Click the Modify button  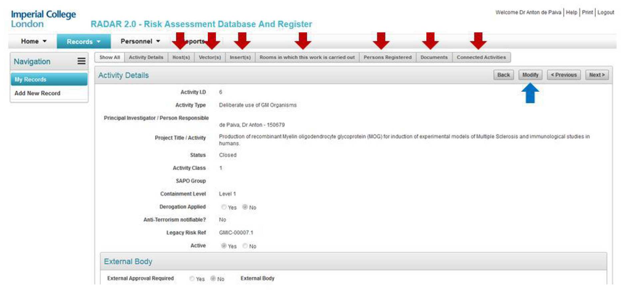(x=530, y=75)
